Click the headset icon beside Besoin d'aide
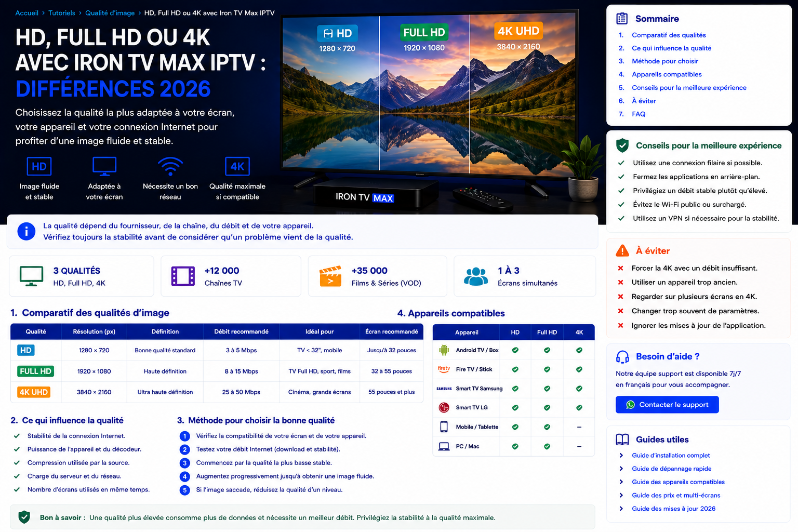The width and height of the screenshot is (798, 532). pos(622,356)
